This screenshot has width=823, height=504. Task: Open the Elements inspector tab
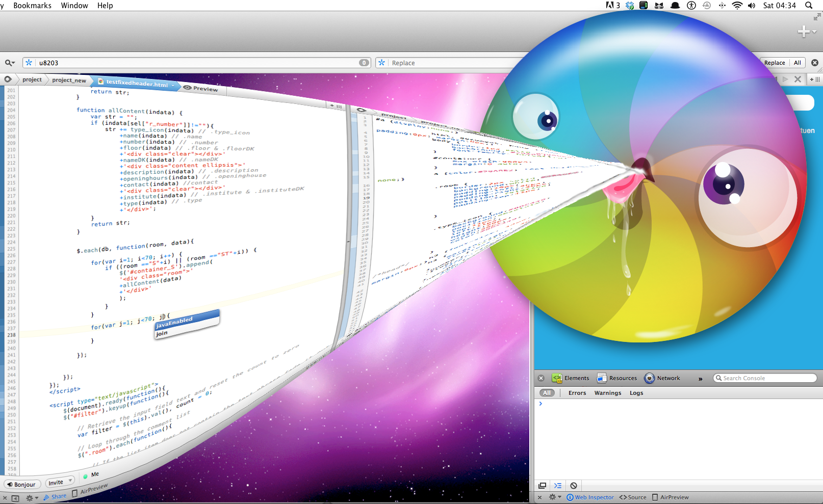pos(571,378)
